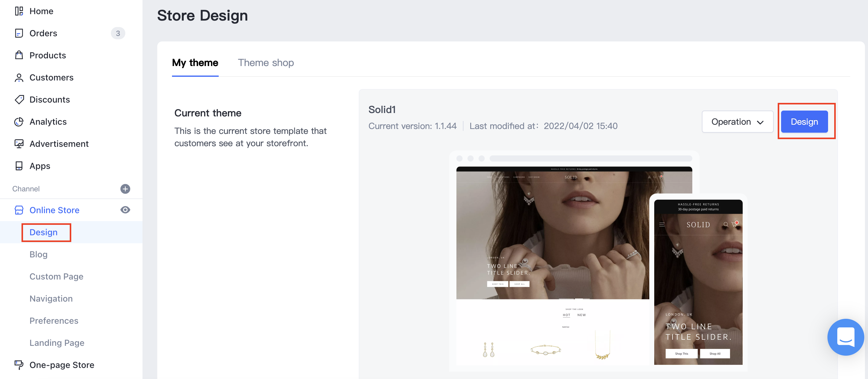This screenshot has height=379, width=868.
Task: Click the Operation dropdown chevron arrow
Action: 760,122
